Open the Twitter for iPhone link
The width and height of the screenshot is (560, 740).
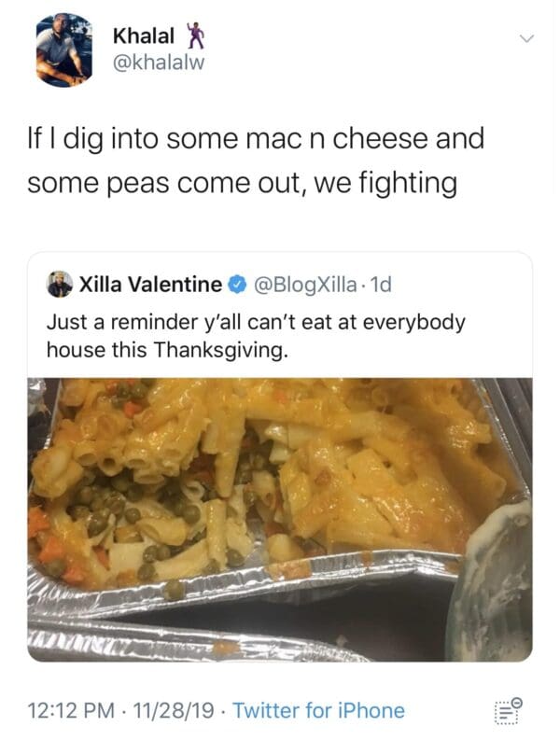point(318,710)
